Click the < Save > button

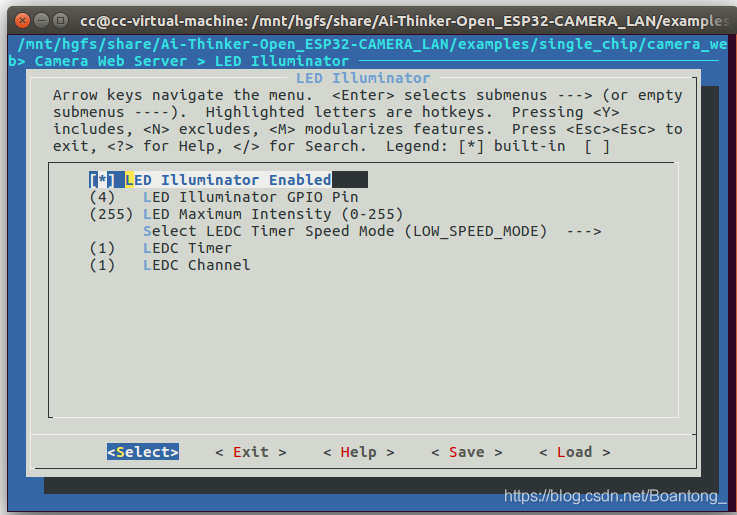[467, 452]
